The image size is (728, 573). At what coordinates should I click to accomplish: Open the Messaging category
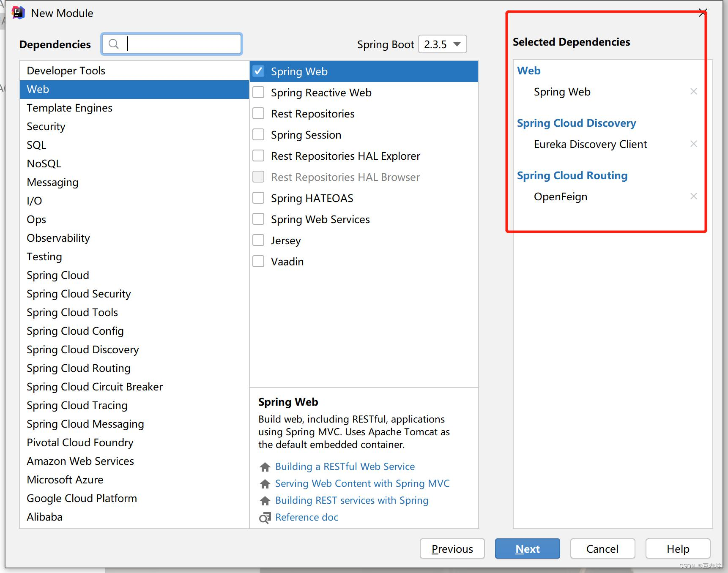click(x=134, y=182)
